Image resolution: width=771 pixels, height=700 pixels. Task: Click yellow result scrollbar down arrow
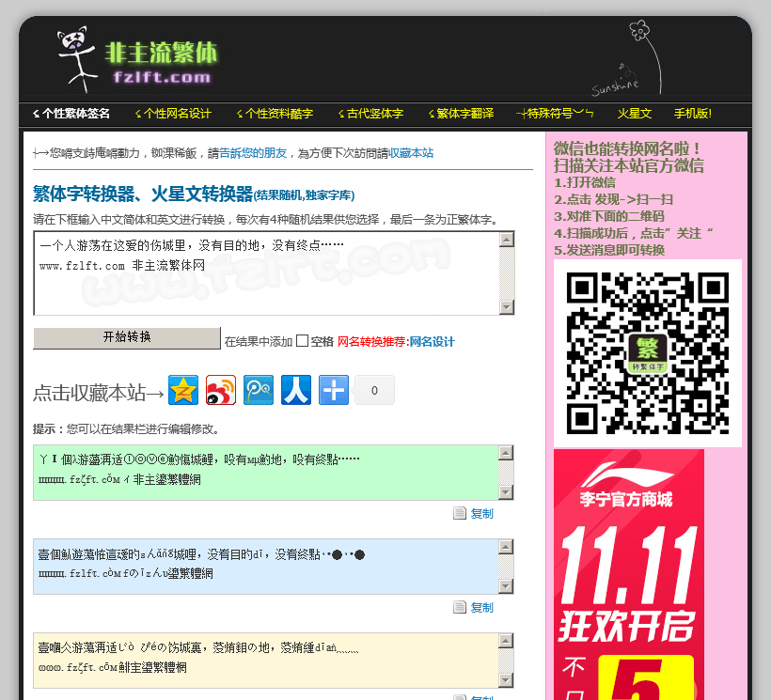tap(506, 680)
